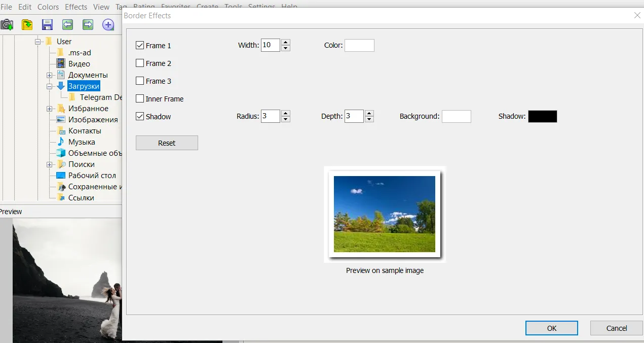Image resolution: width=644 pixels, height=343 pixels.
Task: Turn on the Inner Frame checkbox
Action: 140,99
